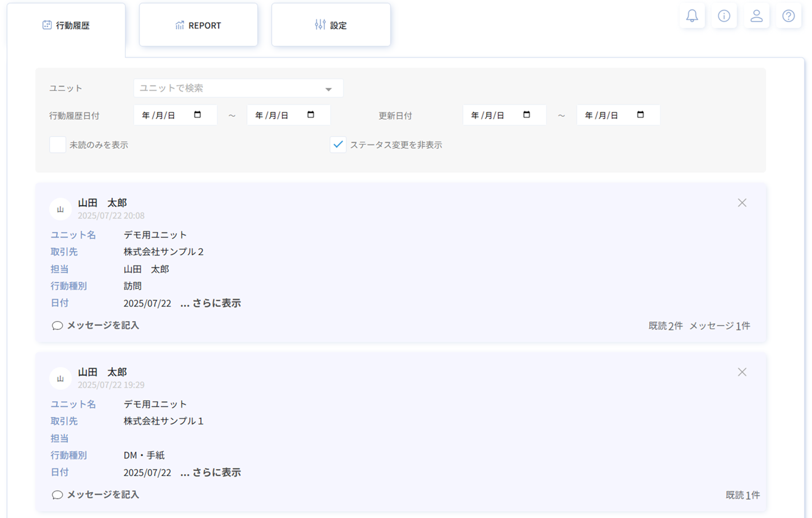The height and width of the screenshot is (518, 812).
Task: Uncheck the ステータス変更を非表示 checkbox
Action: pyautogui.click(x=338, y=145)
